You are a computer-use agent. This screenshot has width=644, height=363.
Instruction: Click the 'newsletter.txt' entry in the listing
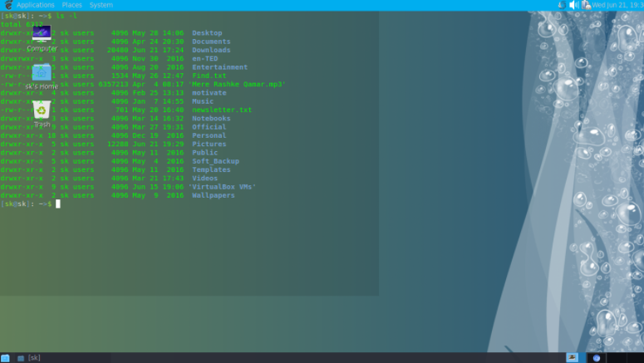(222, 110)
